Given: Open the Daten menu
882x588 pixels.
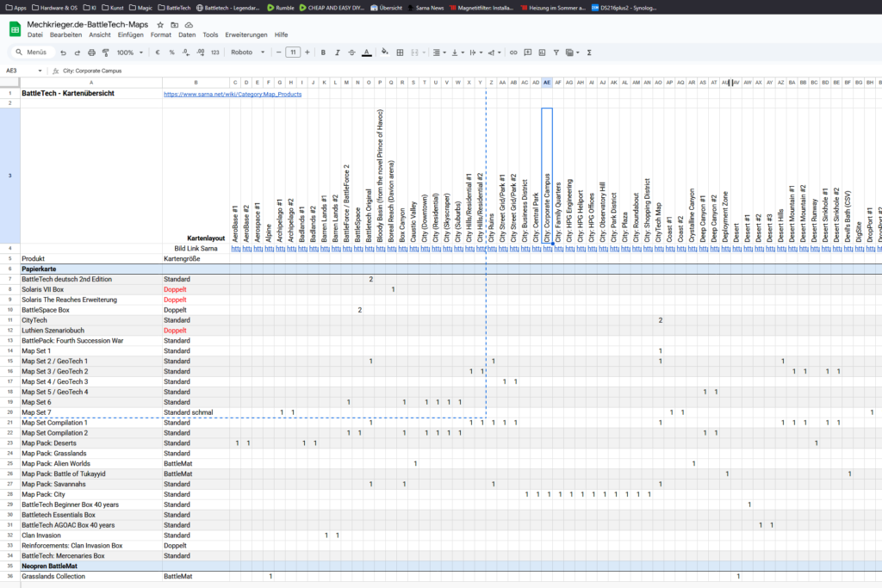Looking at the screenshot, I should [x=187, y=34].
